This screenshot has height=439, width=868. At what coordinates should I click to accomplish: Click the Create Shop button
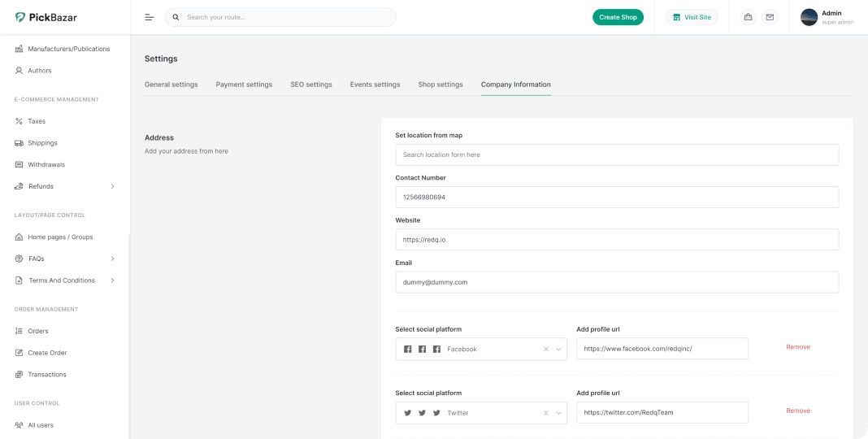tap(618, 17)
